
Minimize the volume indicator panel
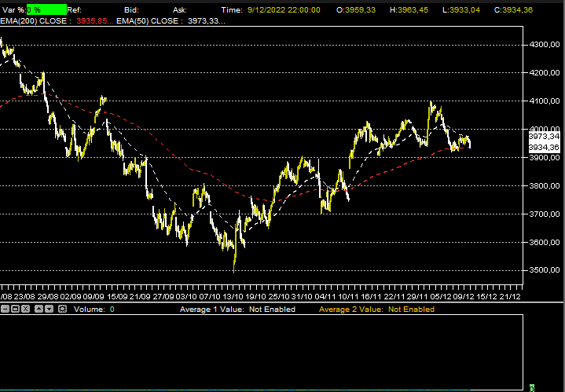(5, 310)
